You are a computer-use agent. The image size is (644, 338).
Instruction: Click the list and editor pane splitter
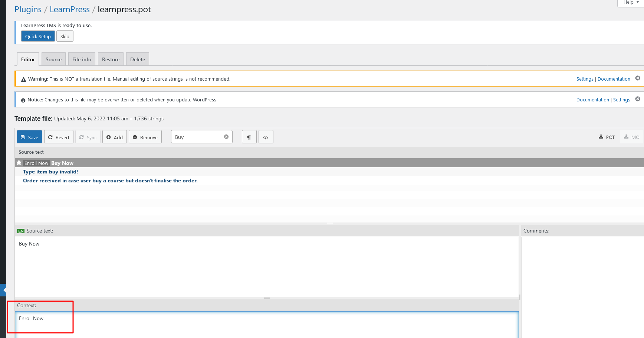click(330, 223)
